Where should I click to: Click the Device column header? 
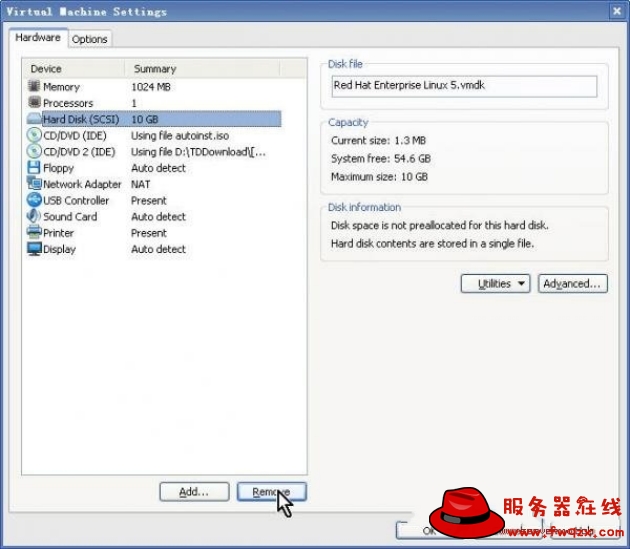point(74,69)
